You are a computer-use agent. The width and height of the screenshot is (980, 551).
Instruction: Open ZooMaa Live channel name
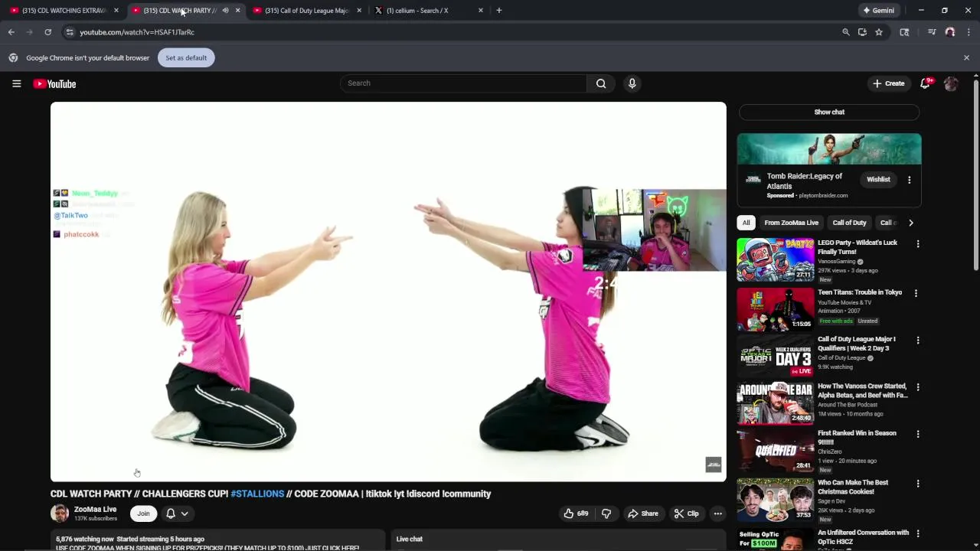point(95,510)
